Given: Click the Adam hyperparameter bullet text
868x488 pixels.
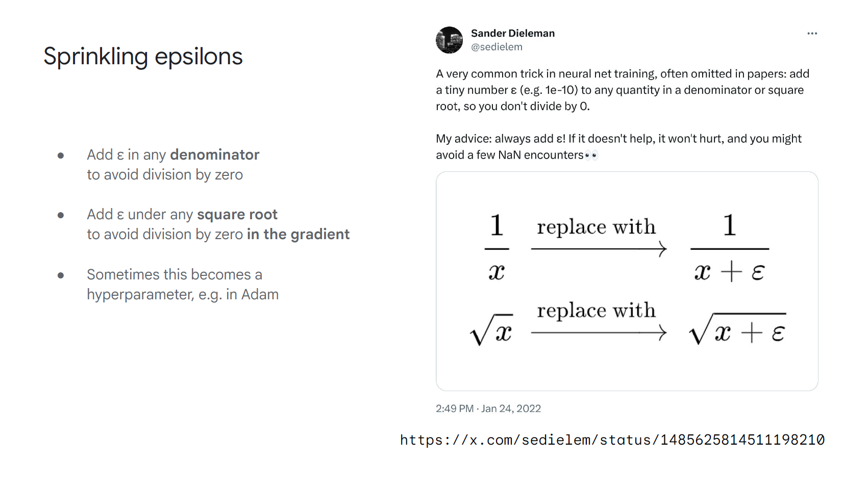Looking at the screenshot, I should click(183, 285).
